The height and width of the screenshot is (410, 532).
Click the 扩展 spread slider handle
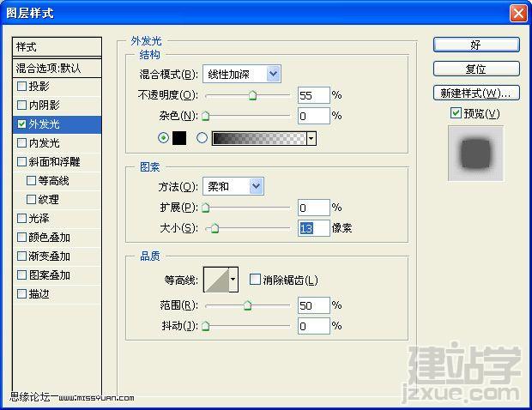click(x=206, y=208)
